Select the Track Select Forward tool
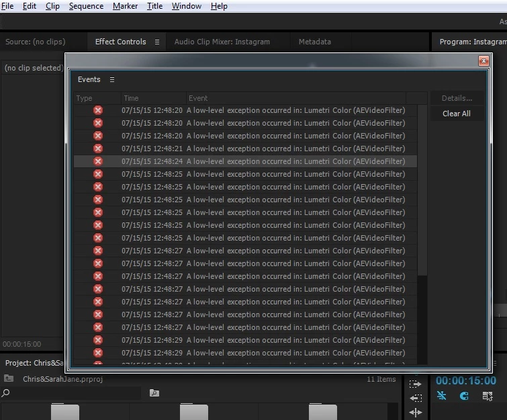Image resolution: width=507 pixels, height=420 pixels. point(416,384)
